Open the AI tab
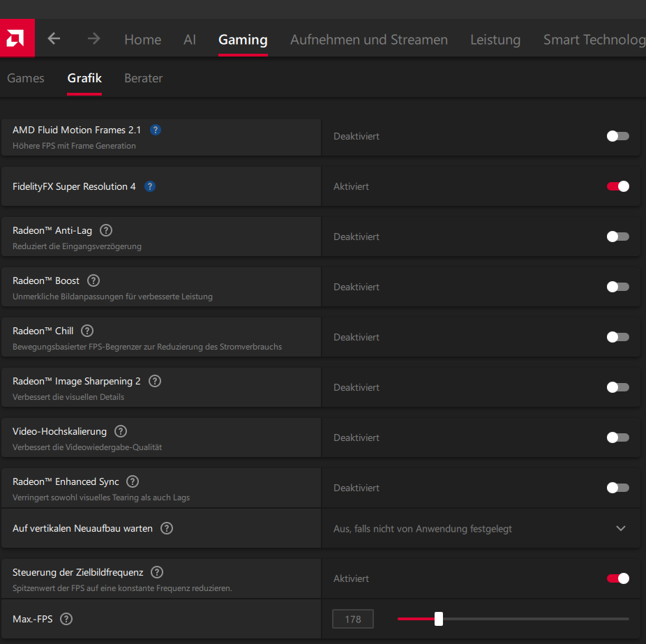Viewport: 646px width, 644px height. pyautogui.click(x=190, y=40)
